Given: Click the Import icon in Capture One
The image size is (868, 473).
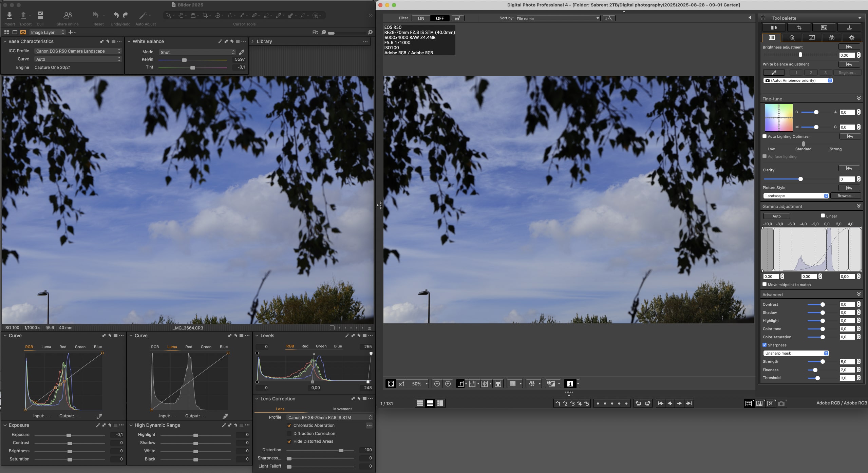Looking at the screenshot, I should click(x=9, y=16).
